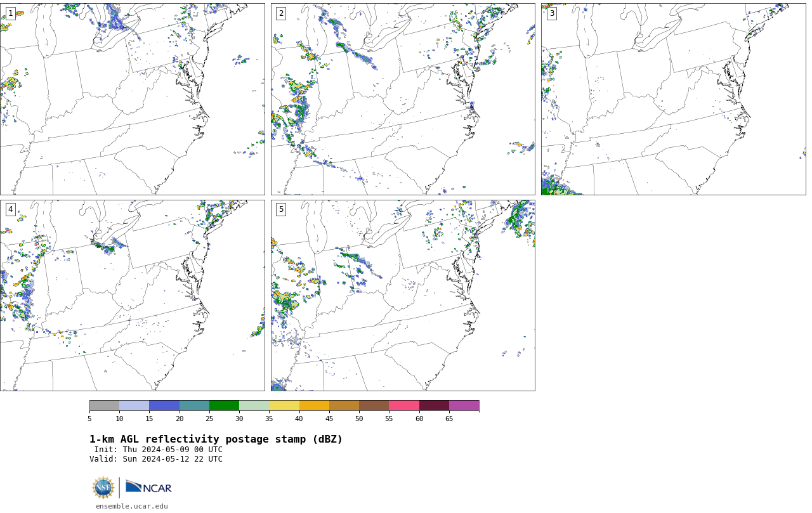
Task: Click the colorbar tick label 55
Action: [389, 419]
